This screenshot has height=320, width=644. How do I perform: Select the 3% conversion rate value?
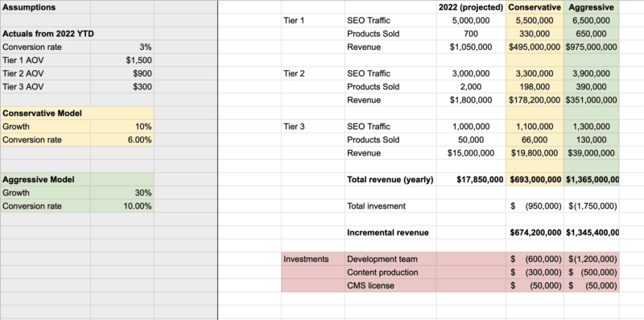coord(122,47)
